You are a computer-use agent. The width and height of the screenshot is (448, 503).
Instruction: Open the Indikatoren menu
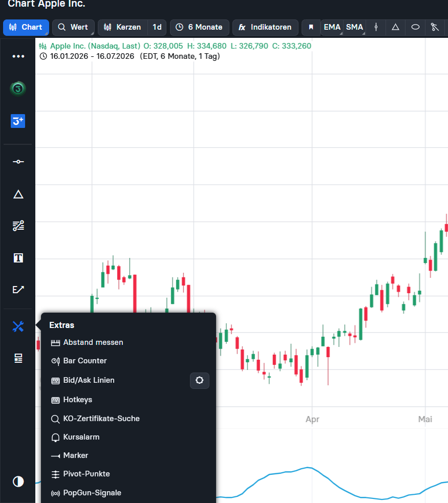265,27
